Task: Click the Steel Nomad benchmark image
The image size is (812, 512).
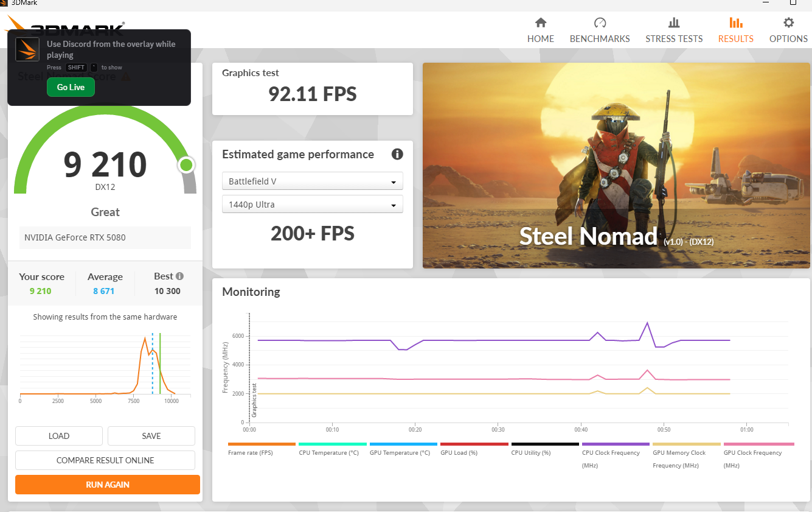Action: coord(616,165)
